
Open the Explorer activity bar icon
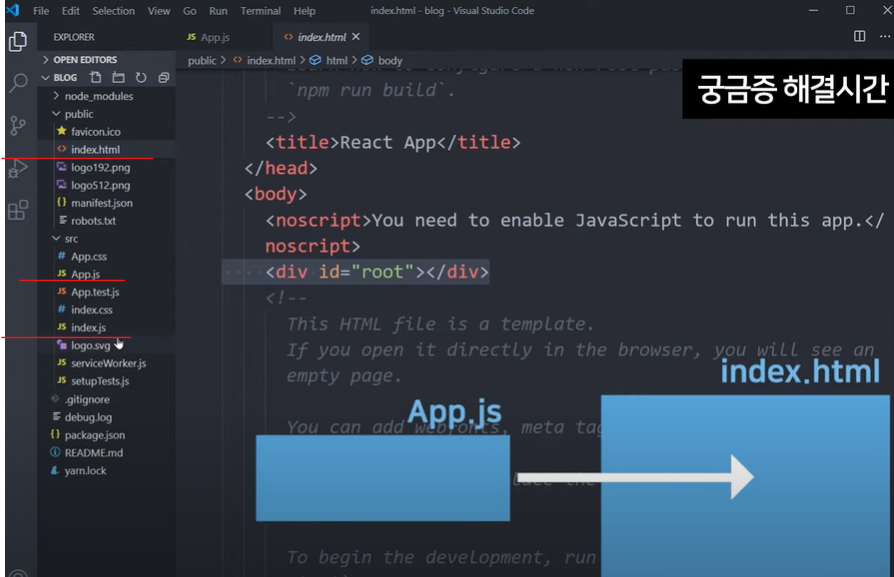pyautogui.click(x=18, y=41)
